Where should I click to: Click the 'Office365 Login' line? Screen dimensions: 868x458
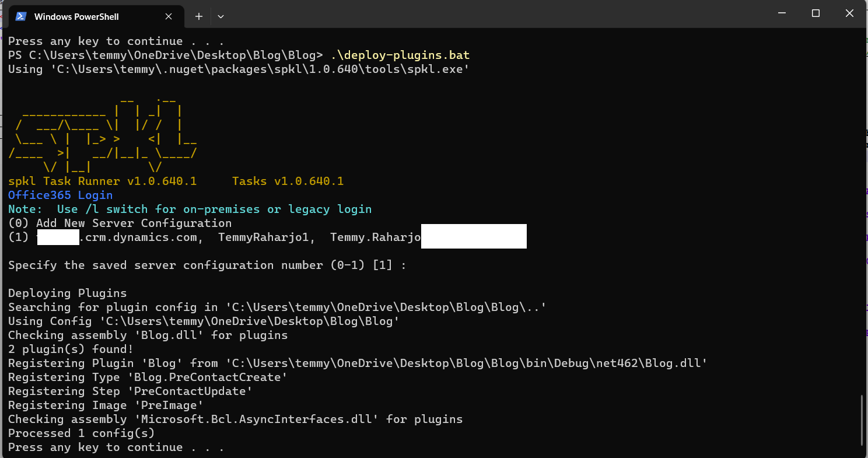tap(60, 195)
